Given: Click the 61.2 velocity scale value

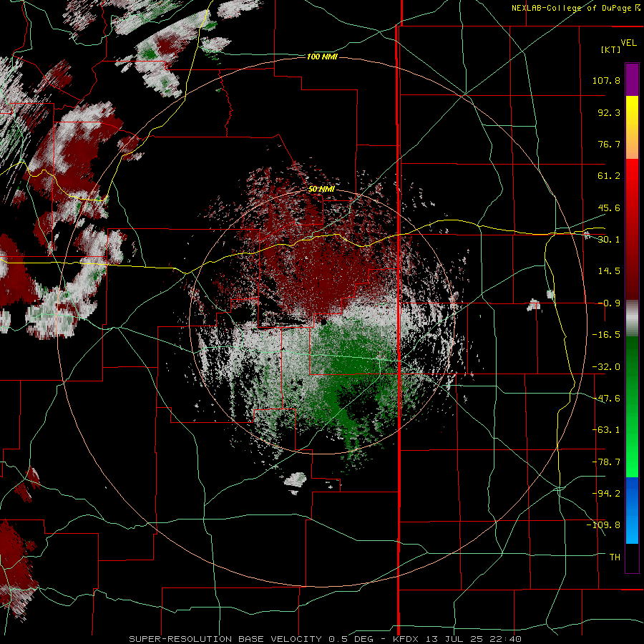Looking at the screenshot, I should coord(609,176).
